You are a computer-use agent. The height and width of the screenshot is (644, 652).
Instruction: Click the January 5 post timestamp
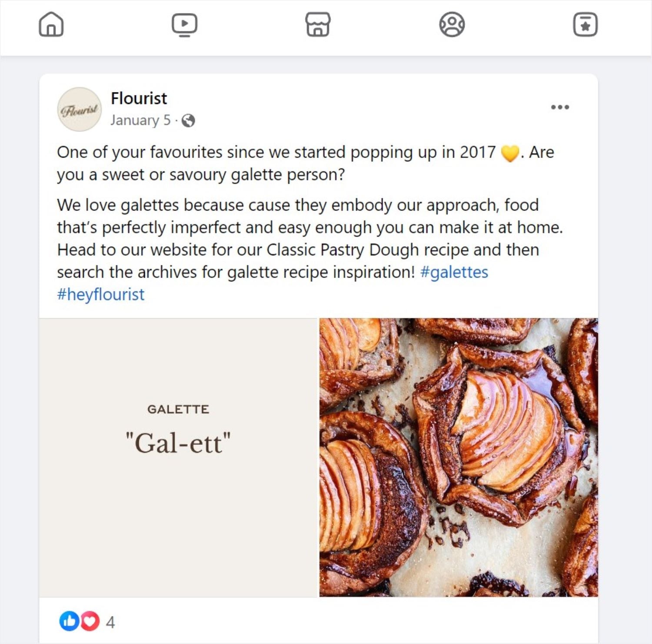coord(140,120)
